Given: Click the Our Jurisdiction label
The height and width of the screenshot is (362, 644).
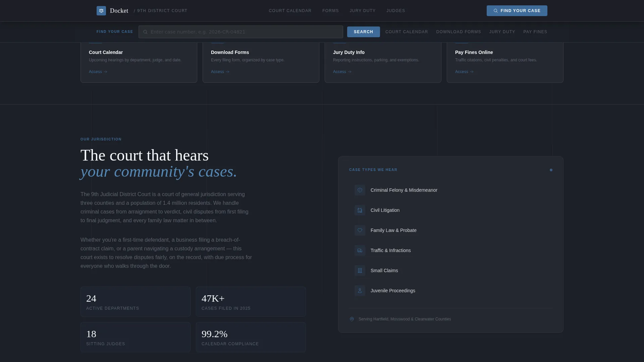Looking at the screenshot, I should tap(101, 139).
